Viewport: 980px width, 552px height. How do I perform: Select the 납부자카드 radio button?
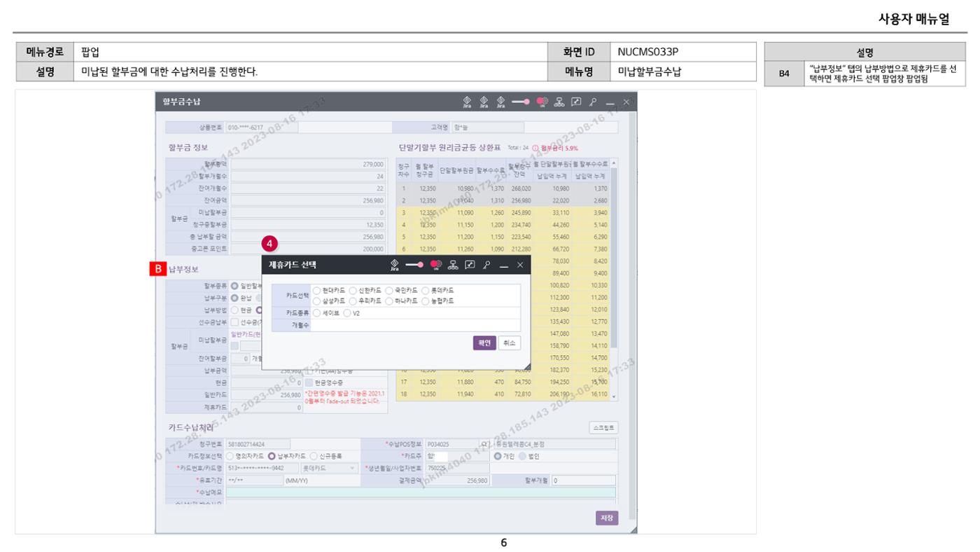(272, 456)
